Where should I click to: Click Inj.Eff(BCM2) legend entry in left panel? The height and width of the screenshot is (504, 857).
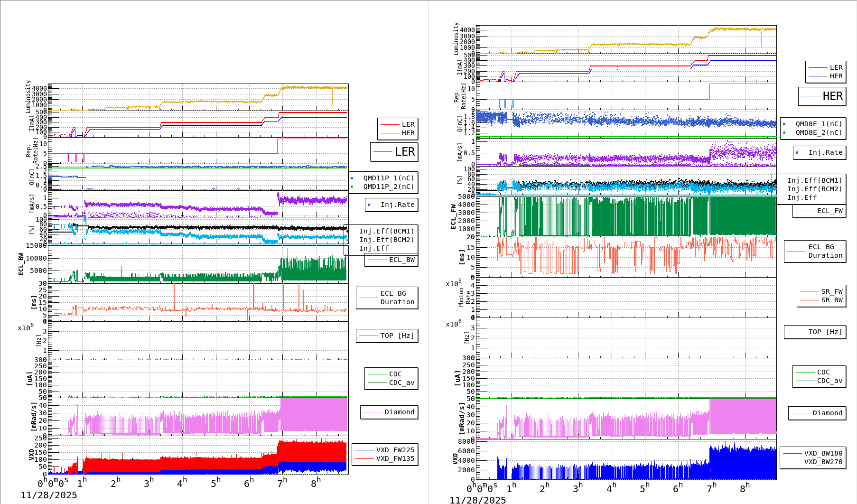[386, 240]
